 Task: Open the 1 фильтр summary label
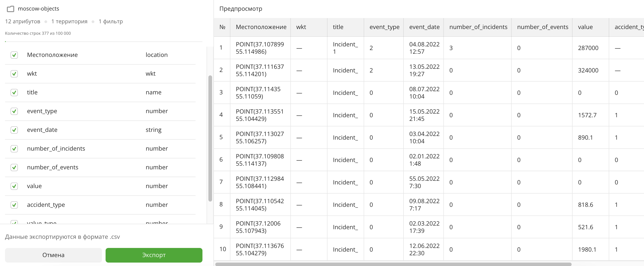(110, 21)
